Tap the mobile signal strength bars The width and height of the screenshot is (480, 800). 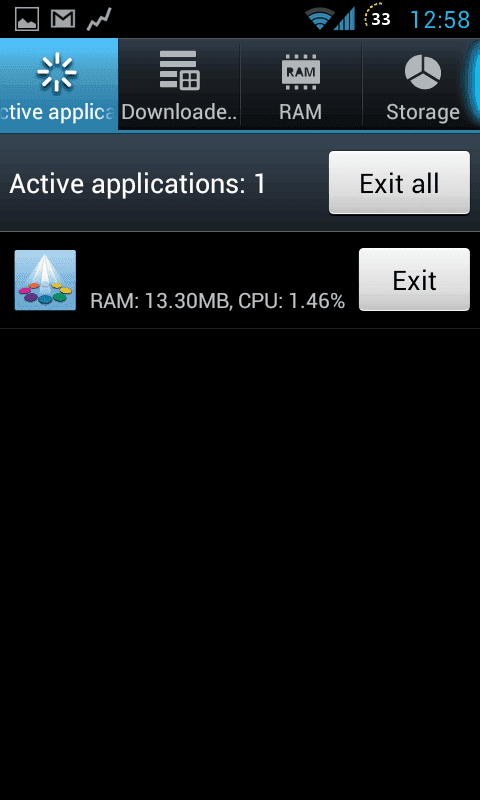coord(344,20)
